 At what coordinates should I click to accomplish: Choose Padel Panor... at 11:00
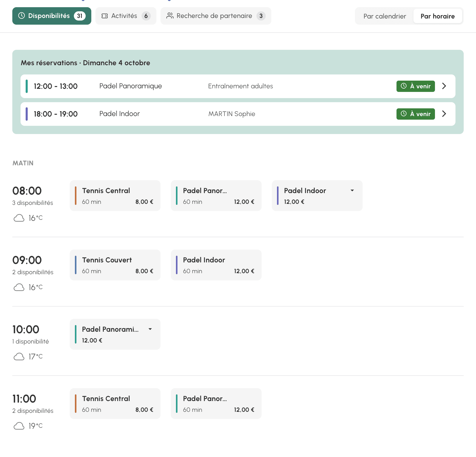tap(216, 404)
